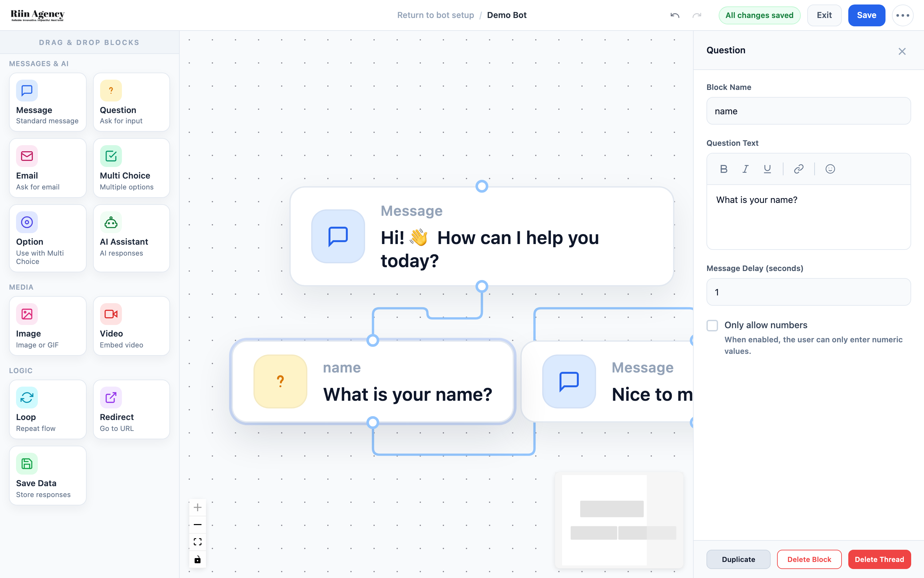Click the 'DRAG & DROP BLOCKS' header

click(x=89, y=42)
